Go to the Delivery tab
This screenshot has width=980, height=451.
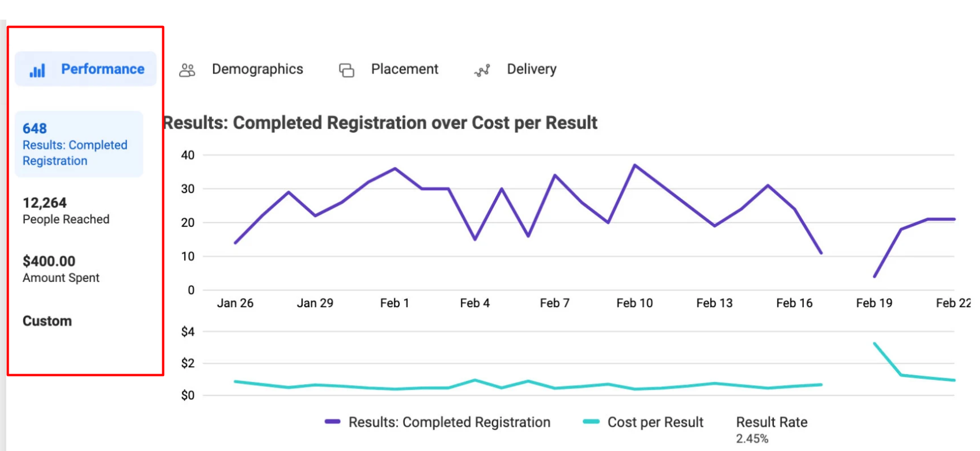pyautogui.click(x=531, y=69)
